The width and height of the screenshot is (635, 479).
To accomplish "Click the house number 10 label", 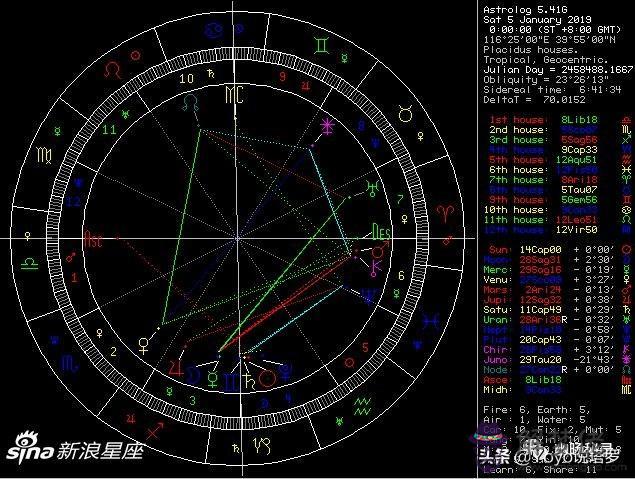I will (x=186, y=79).
